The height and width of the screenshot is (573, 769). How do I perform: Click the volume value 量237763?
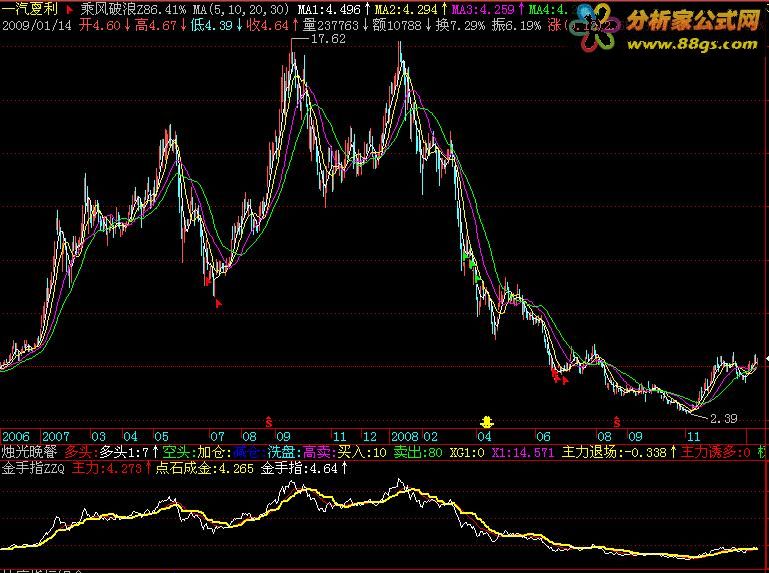pos(331,25)
